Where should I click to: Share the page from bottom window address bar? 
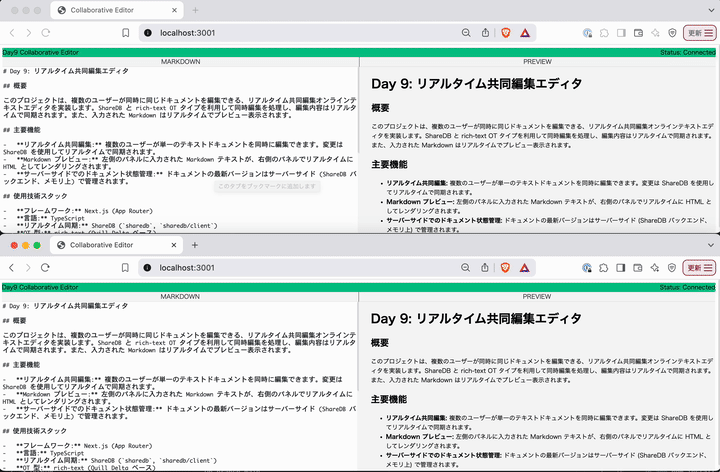(x=485, y=268)
